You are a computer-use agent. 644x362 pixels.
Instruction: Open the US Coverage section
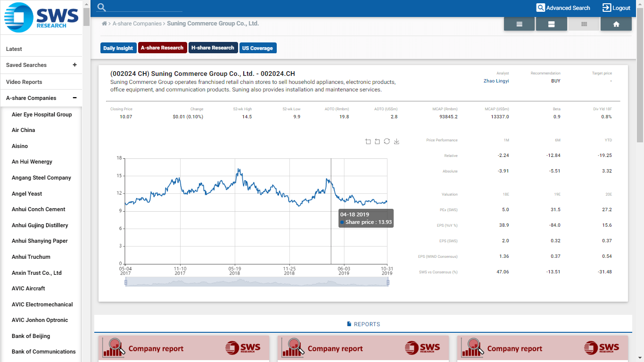coord(258,48)
